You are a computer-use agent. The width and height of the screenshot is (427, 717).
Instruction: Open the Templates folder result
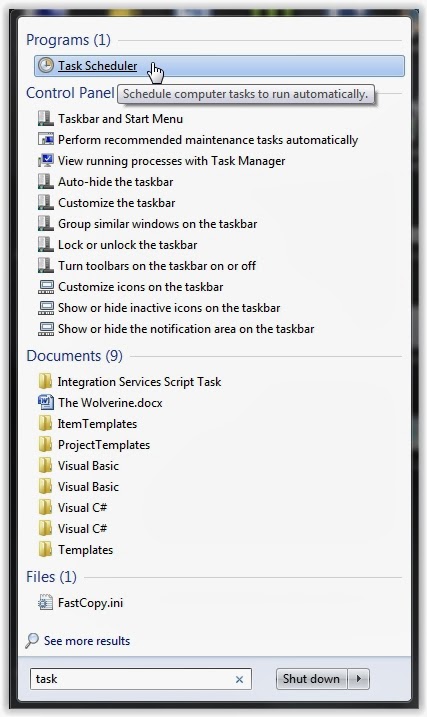point(85,550)
